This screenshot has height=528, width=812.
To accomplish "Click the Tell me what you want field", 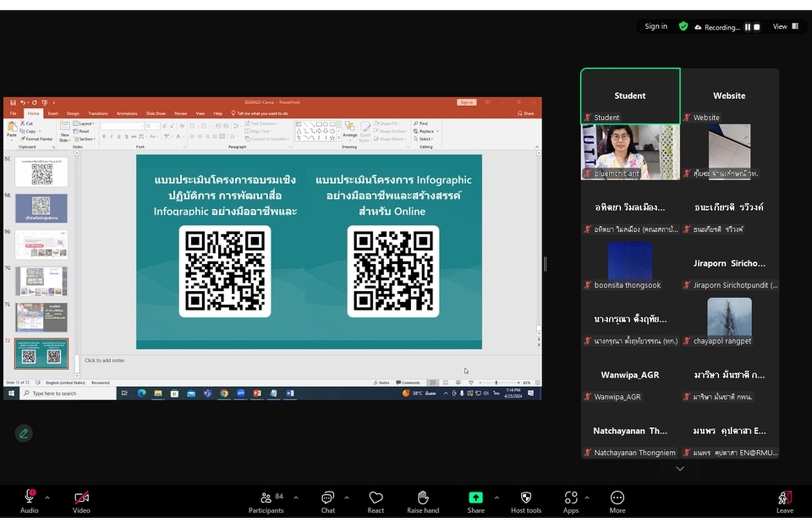I will tap(260, 113).
